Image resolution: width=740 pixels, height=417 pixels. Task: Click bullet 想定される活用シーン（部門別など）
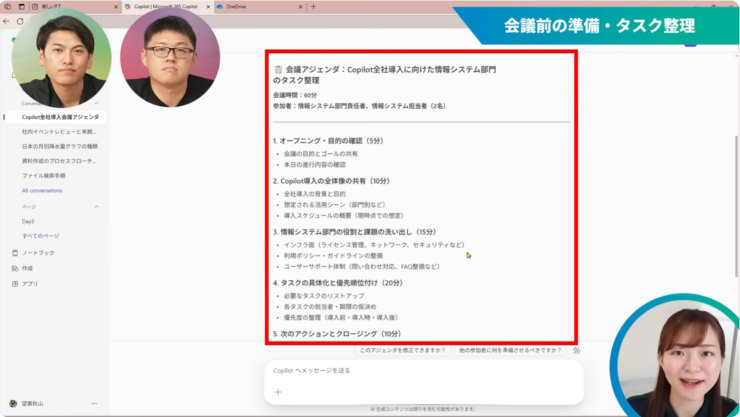click(x=335, y=205)
